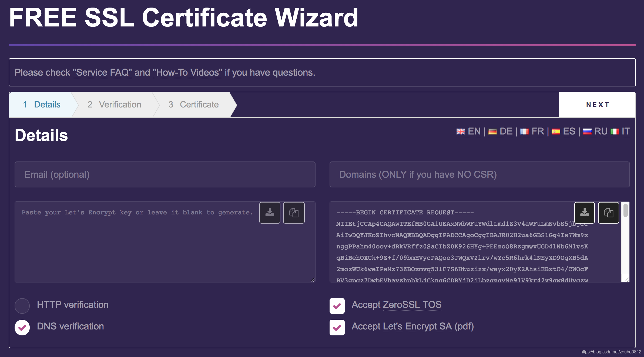Screen dimensions: 644x357
Task: Toggle Accept ZeroSSL TOS checkbox
Action: pyautogui.click(x=337, y=306)
